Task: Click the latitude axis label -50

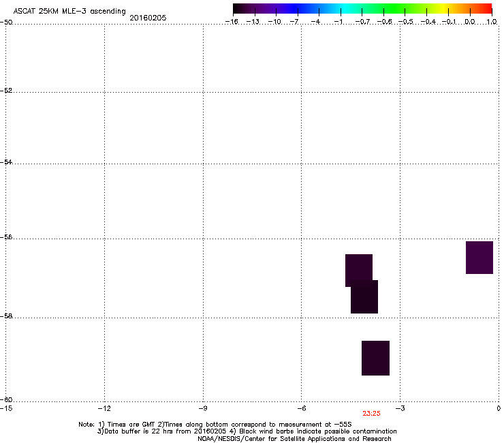Action: coord(6,22)
